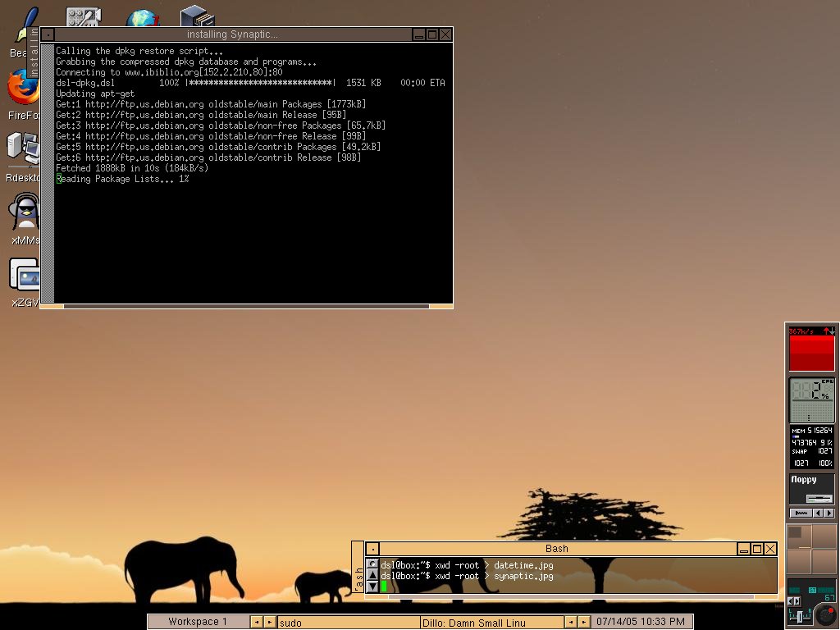Click the Bash window title bar
Viewport: 840px width, 630px height.
(557, 549)
